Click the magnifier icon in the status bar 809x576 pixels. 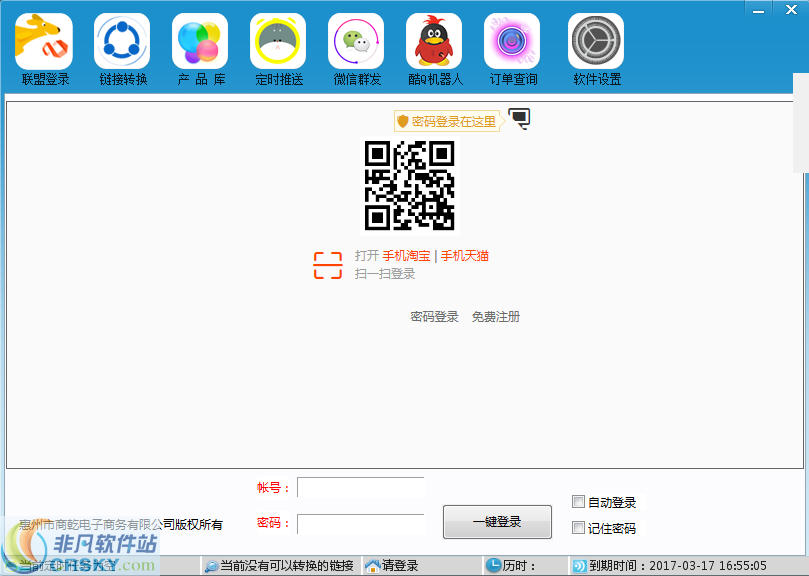pyautogui.click(x=211, y=566)
